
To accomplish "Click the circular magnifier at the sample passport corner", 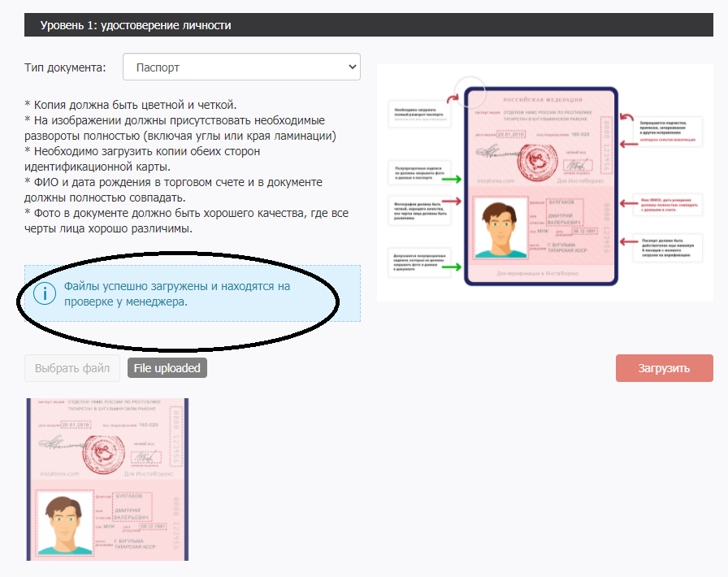I will pyautogui.click(x=470, y=90).
